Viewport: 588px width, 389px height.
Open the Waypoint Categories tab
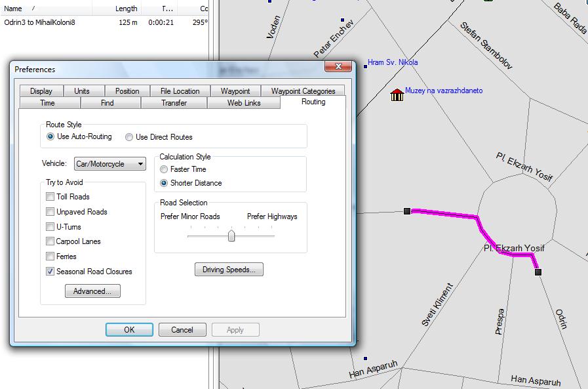coord(303,91)
